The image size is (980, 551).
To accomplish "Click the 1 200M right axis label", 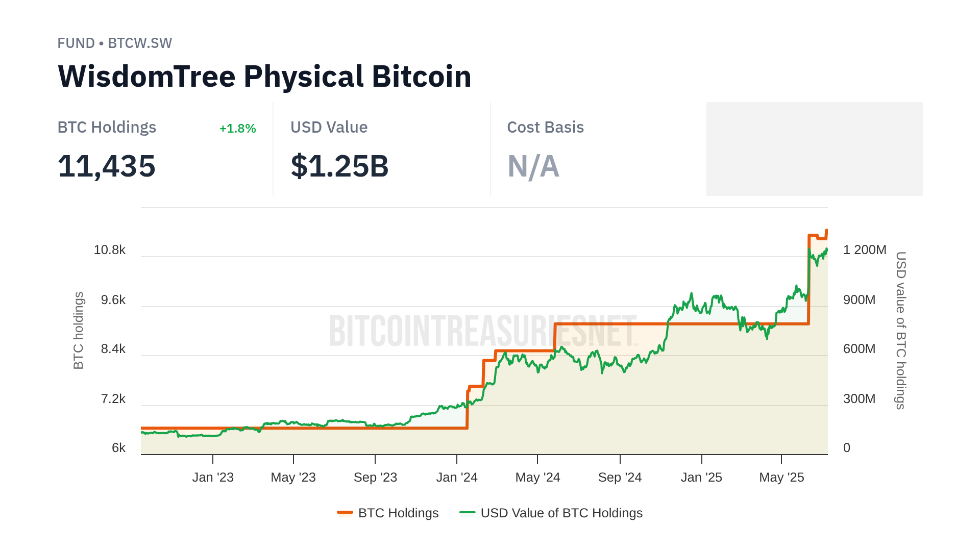I will click(865, 250).
